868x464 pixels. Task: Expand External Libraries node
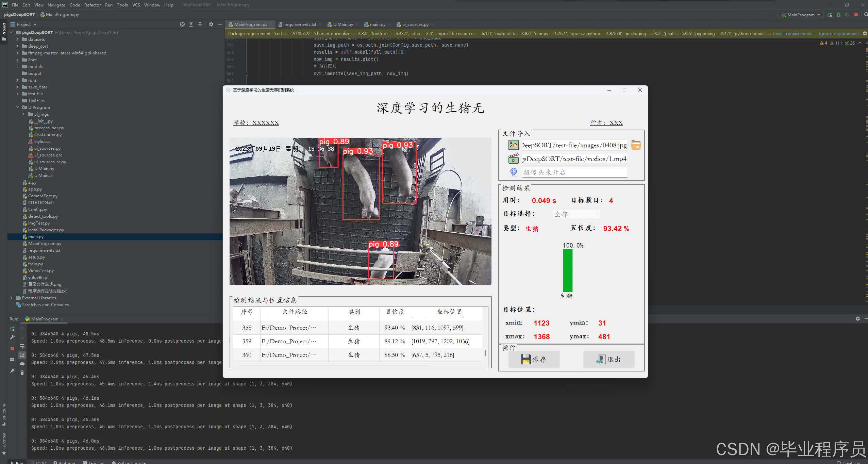point(12,298)
